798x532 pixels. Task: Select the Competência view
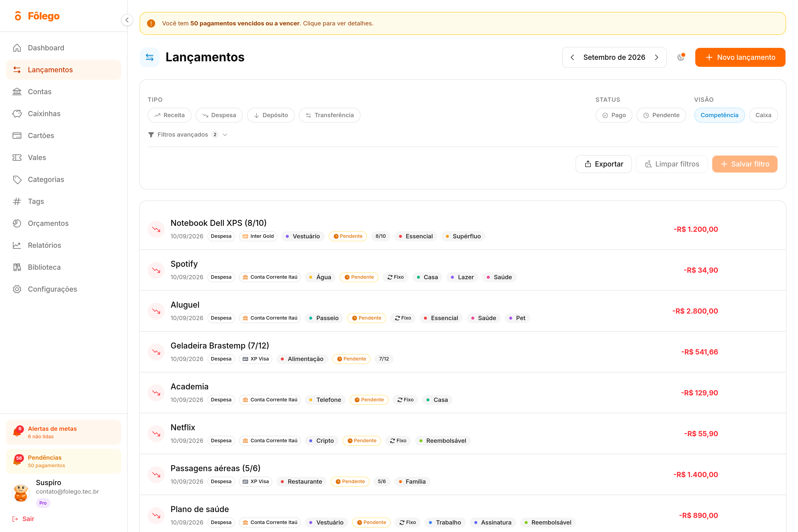719,115
